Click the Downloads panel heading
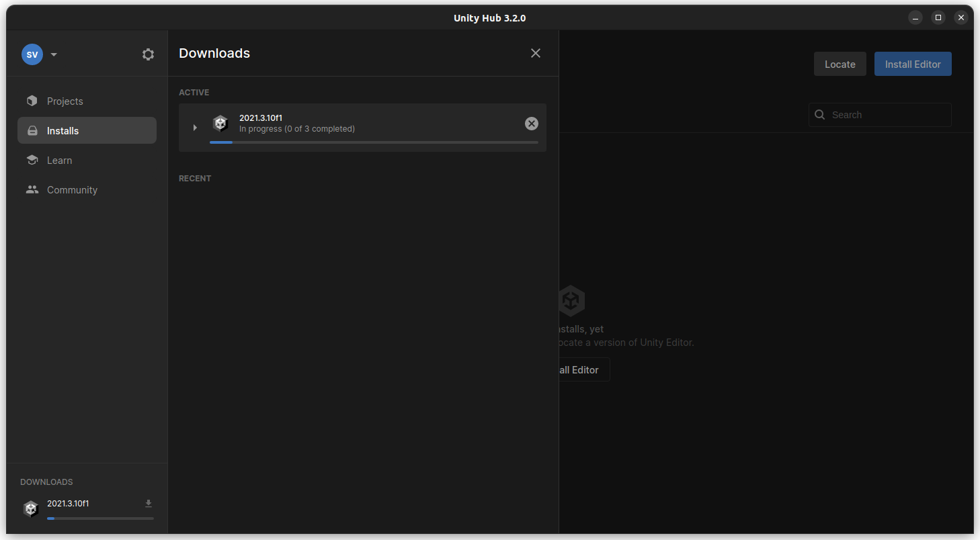This screenshot has width=980, height=540. tap(214, 53)
